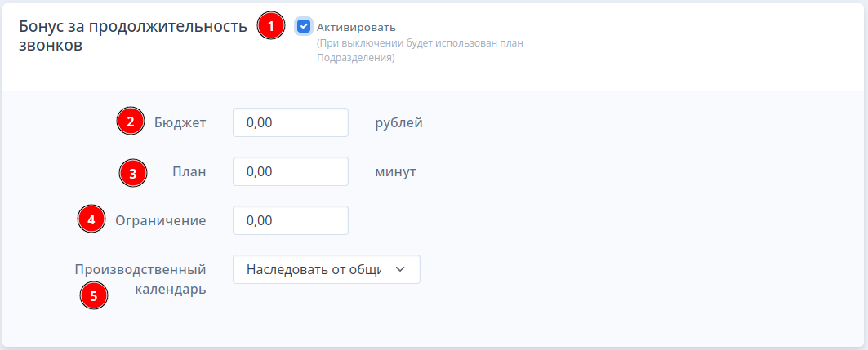Image resolution: width=868 pixels, height=350 pixels.
Task: Click red marker number 2
Action: click(x=130, y=121)
